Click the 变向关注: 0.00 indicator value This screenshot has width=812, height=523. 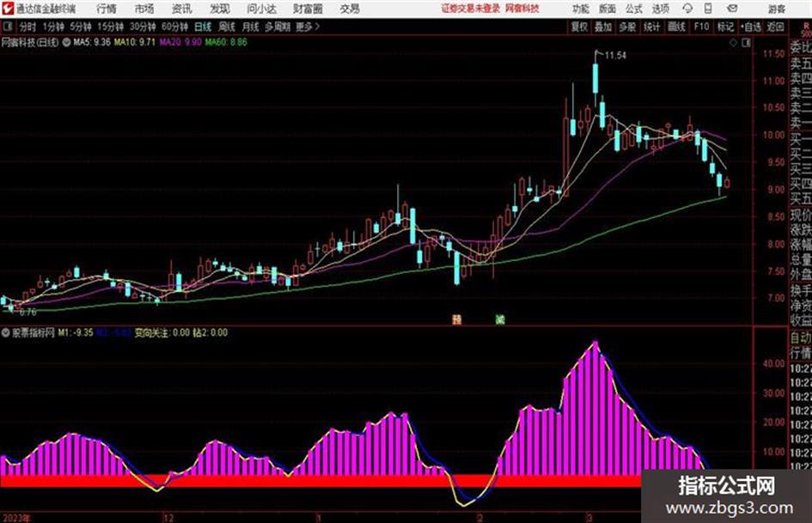tap(162, 333)
